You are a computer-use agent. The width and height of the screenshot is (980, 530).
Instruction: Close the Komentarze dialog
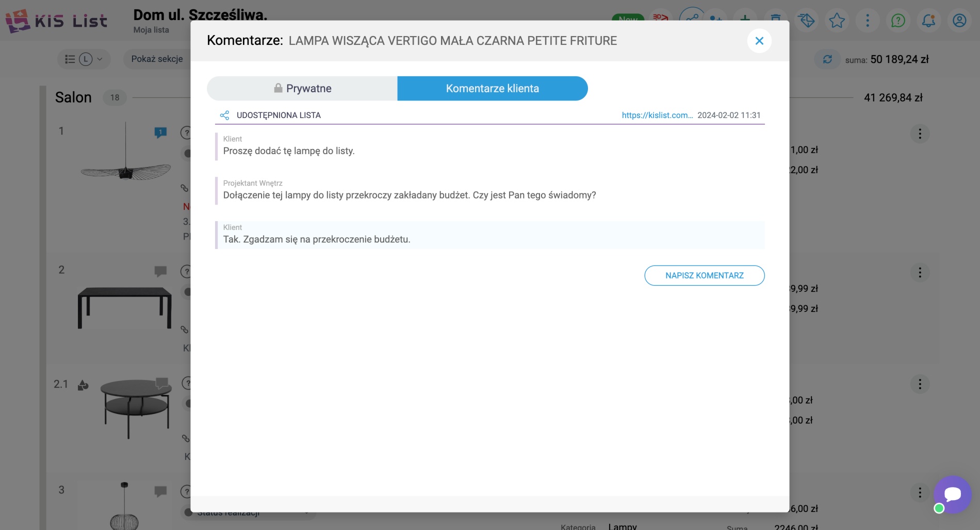coord(759,41)
